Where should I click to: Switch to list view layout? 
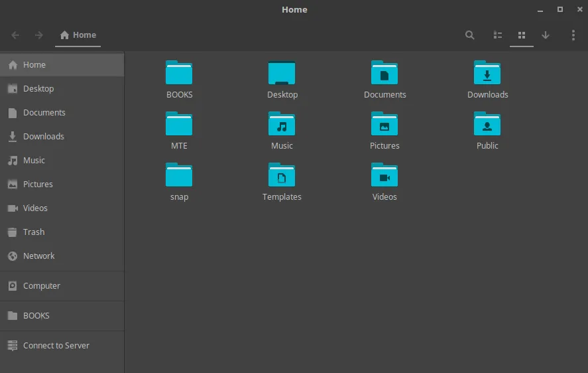498,35
